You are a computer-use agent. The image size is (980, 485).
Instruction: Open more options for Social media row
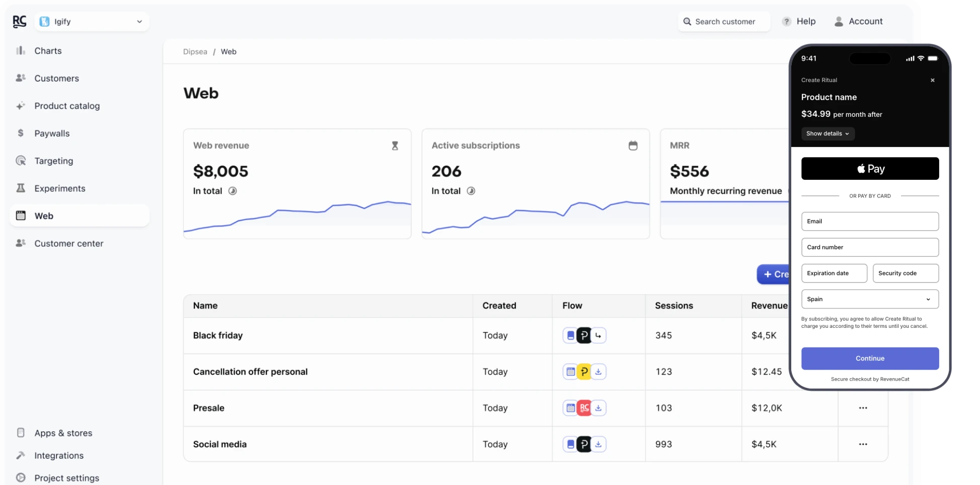click(x=863, y=444)
